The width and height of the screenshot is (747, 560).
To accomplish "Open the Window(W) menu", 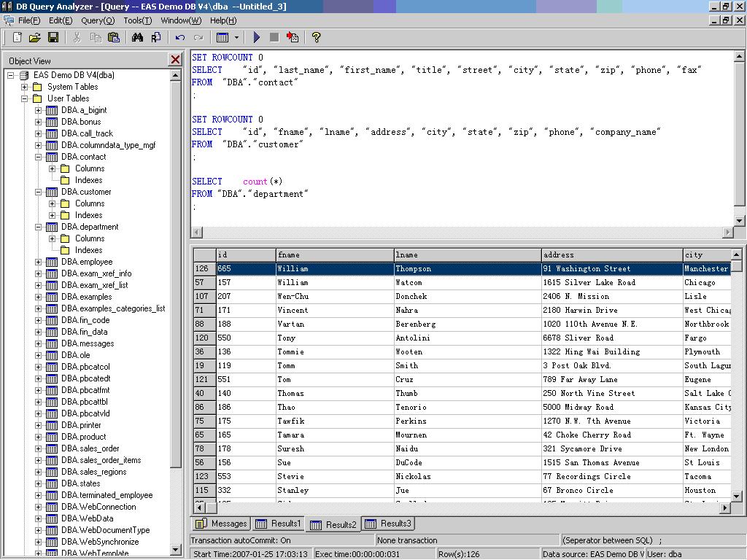I will (x=181, y=20).
